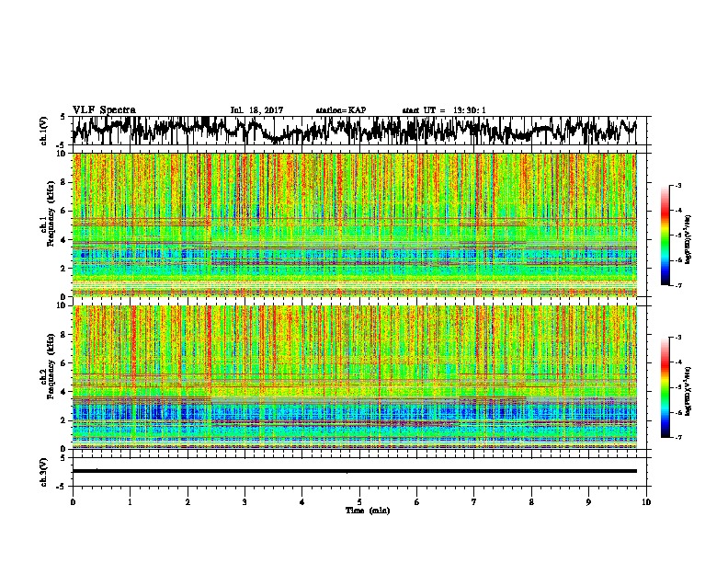Click the "7" minute tick on time axis
The image size is (728, 563).
pyautogui.click(x=474, y=502)
